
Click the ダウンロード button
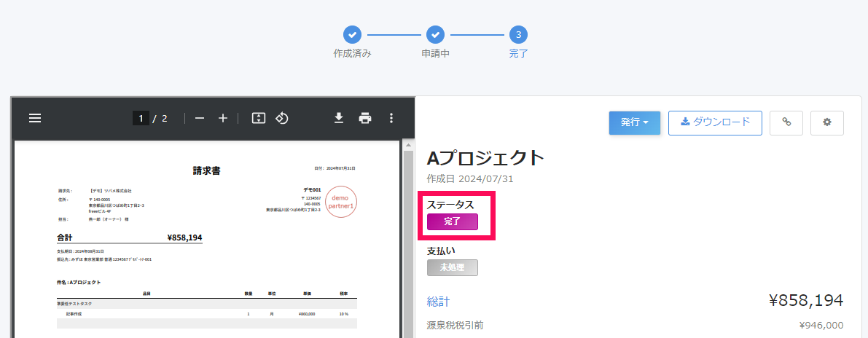click(x=715, y=123)
